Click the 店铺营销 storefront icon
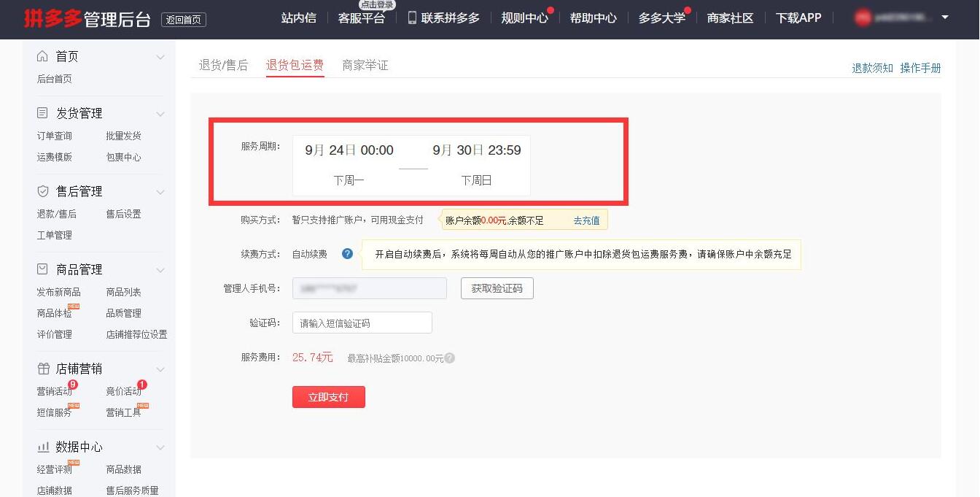This screenshot has height=497, width=980. (44, 369)
